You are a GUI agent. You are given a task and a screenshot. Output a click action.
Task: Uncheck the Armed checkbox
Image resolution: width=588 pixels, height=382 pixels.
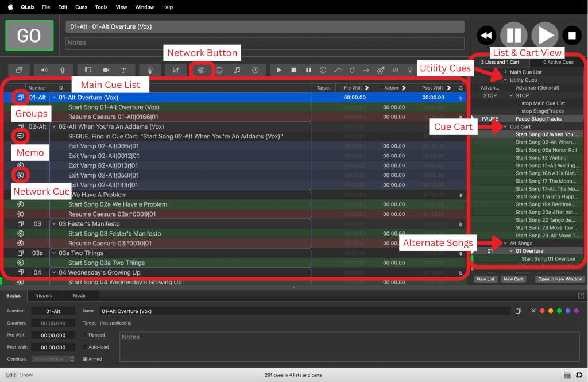point(85,359)
